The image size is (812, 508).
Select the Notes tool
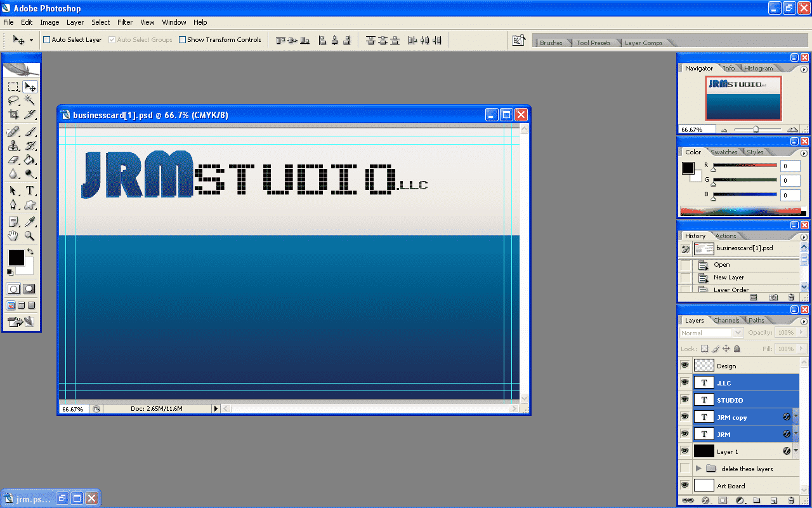click(13, 222)
